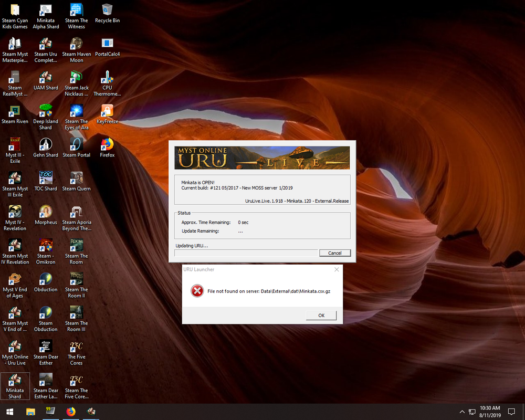
Task: Select the Morpheus desktop icon
Action: [46, 215]
